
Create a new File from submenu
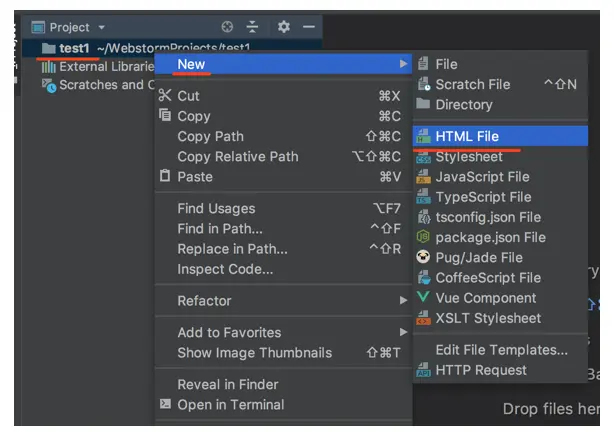500,64
